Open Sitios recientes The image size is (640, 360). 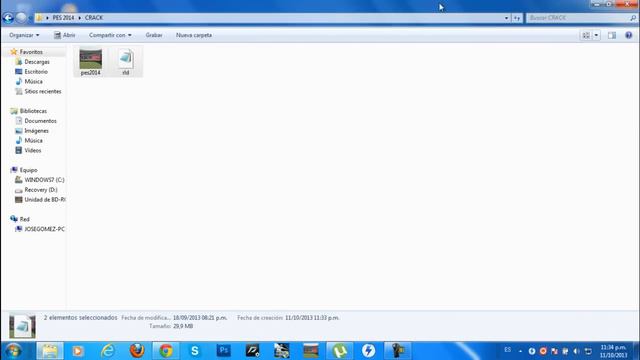click(42, 91)
